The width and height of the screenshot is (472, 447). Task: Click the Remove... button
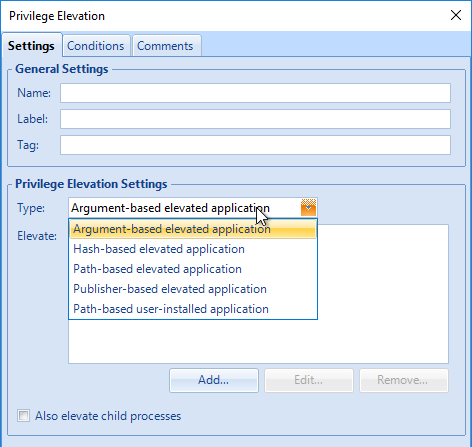[403, 380]
